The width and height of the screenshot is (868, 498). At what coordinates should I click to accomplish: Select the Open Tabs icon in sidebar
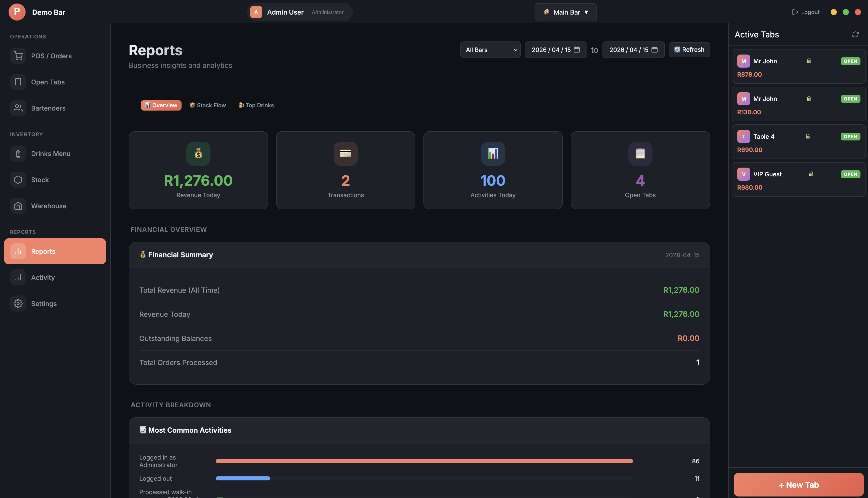pos(18,82)
